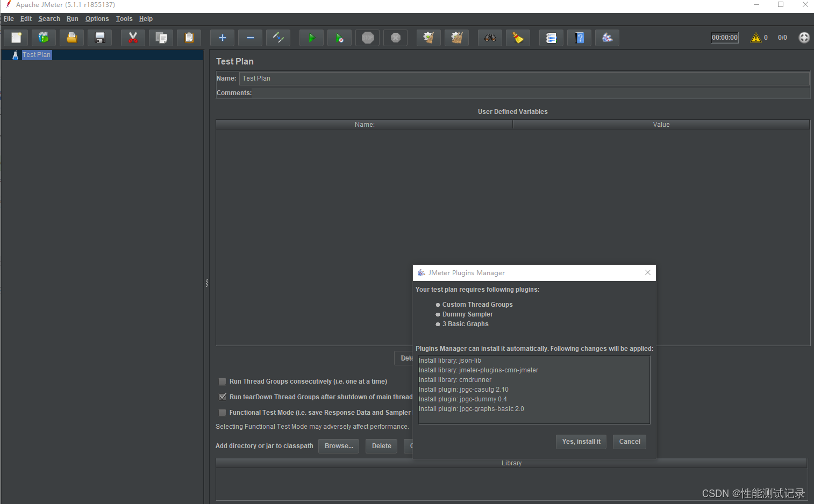Expand all tree nodes with plus icon

(x=222, y=38)
